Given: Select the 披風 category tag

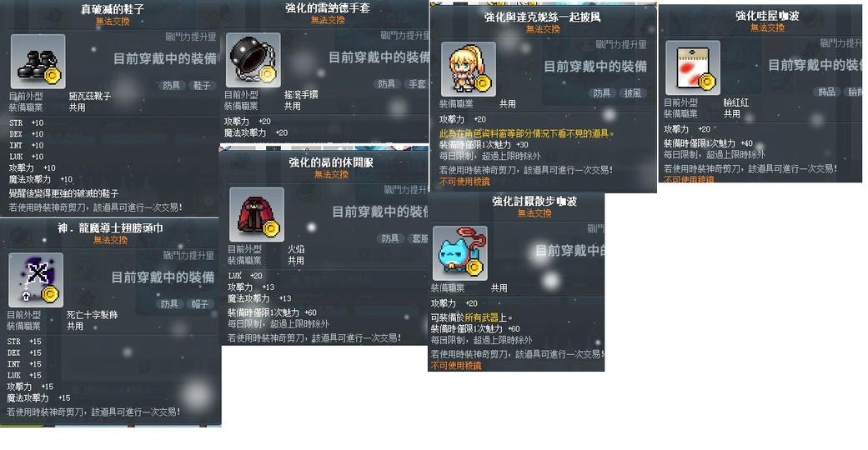Looking at the screenshot, I should pos(632,93).
